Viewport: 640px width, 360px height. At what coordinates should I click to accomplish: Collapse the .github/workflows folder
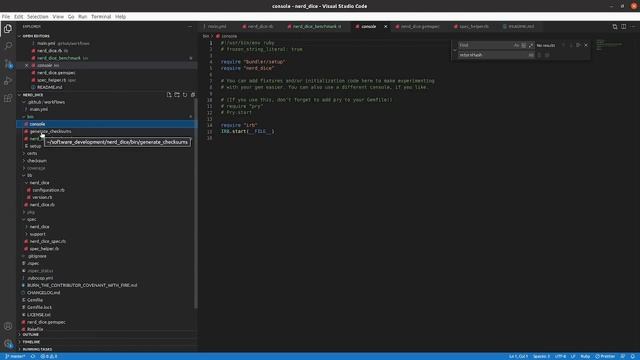click(46, 102)
